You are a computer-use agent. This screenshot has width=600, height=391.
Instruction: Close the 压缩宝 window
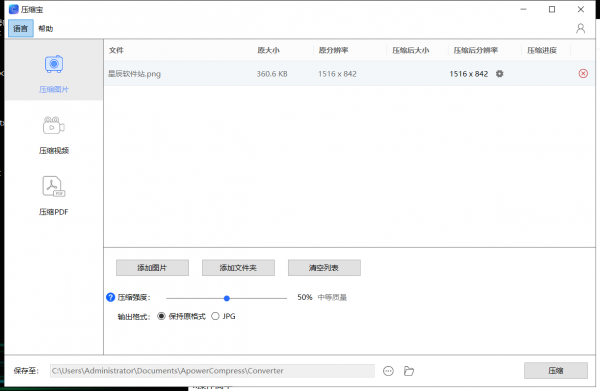click(x=580, y=9)
